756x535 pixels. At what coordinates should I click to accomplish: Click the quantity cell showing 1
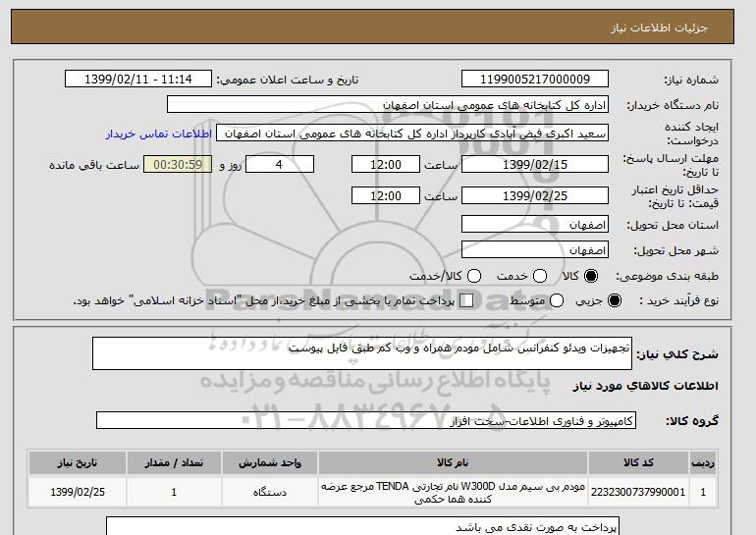(174, 492)
